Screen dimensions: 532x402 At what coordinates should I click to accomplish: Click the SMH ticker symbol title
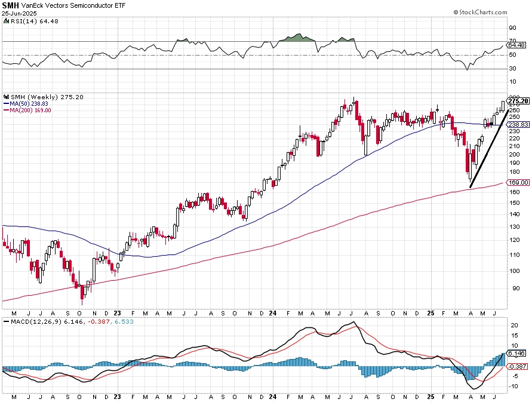[x=10, y=5]
